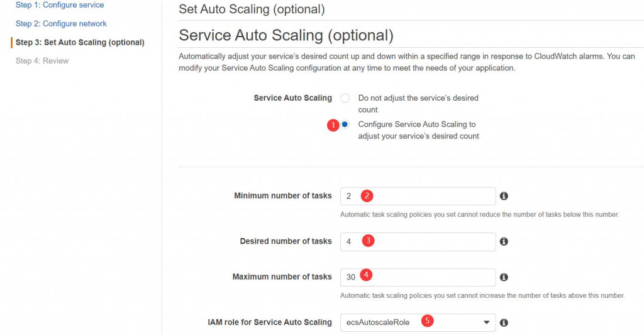Go to Step 1: Configure service
The height and width of the screenshot is (335, 644).
pyautogui.click(x=60, y=5)
